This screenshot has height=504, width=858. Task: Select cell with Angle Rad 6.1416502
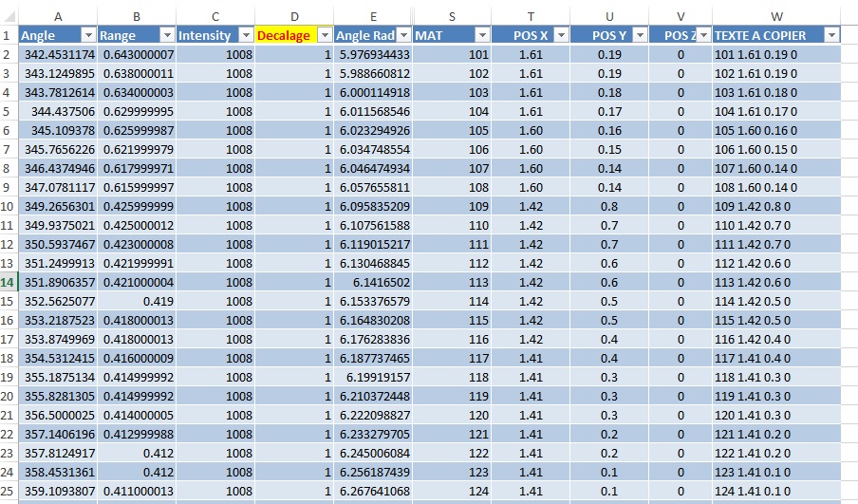pyautogui.click(x=373, y=282)
